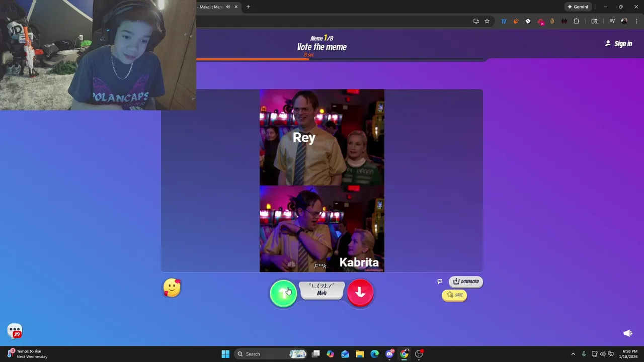
Task: Download the current meme
Action: (466, 282)
